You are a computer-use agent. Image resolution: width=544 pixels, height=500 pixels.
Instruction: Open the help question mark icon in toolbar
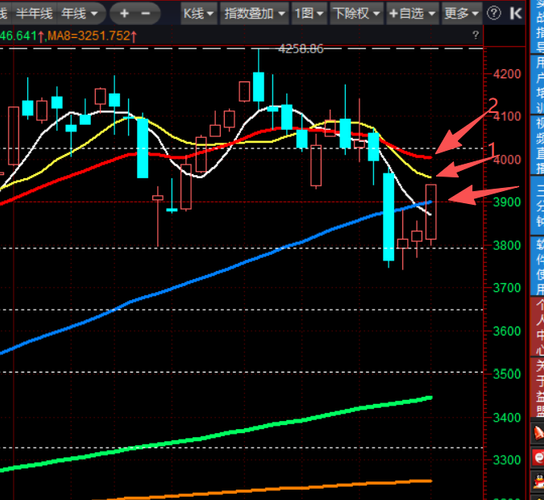click(494, 14)
